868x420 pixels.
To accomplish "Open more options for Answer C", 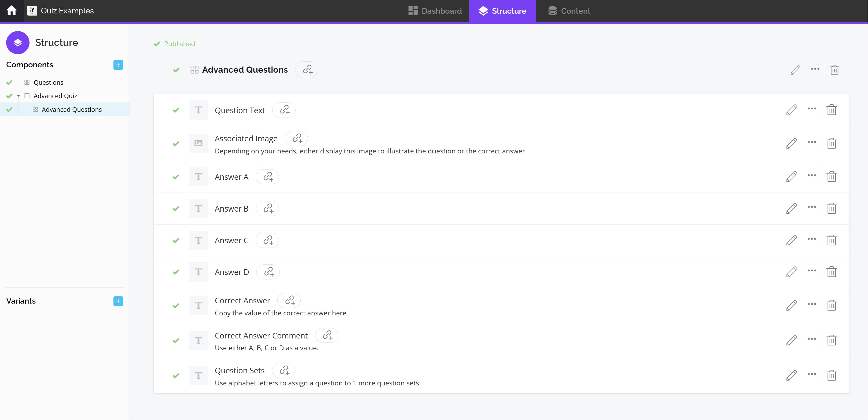I will pyautogui.click(x=811, y=239).
